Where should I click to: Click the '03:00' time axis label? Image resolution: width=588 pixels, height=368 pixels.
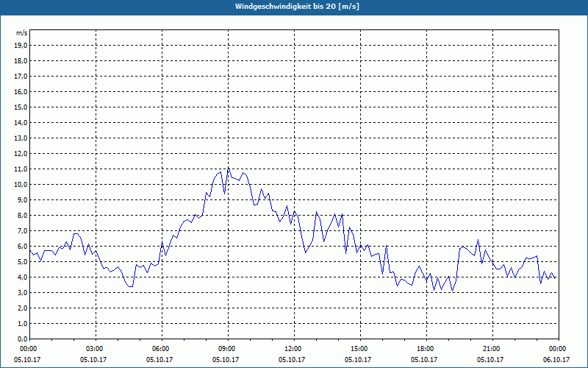(96, 349)
